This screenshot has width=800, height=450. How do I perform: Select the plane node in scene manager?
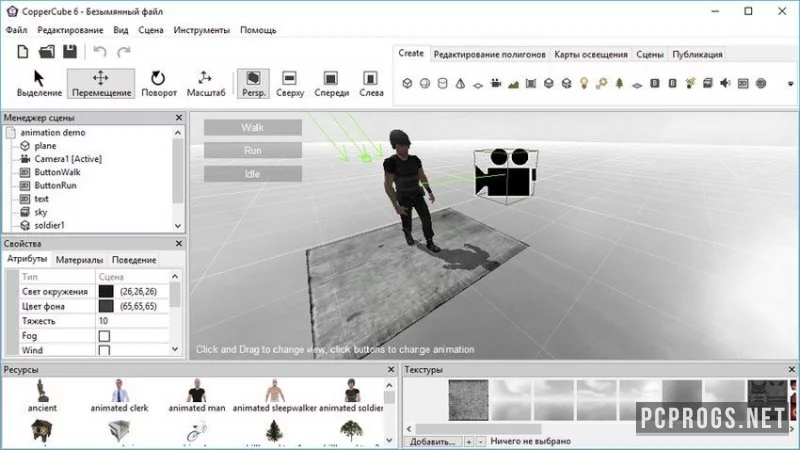tap(45, 145)
